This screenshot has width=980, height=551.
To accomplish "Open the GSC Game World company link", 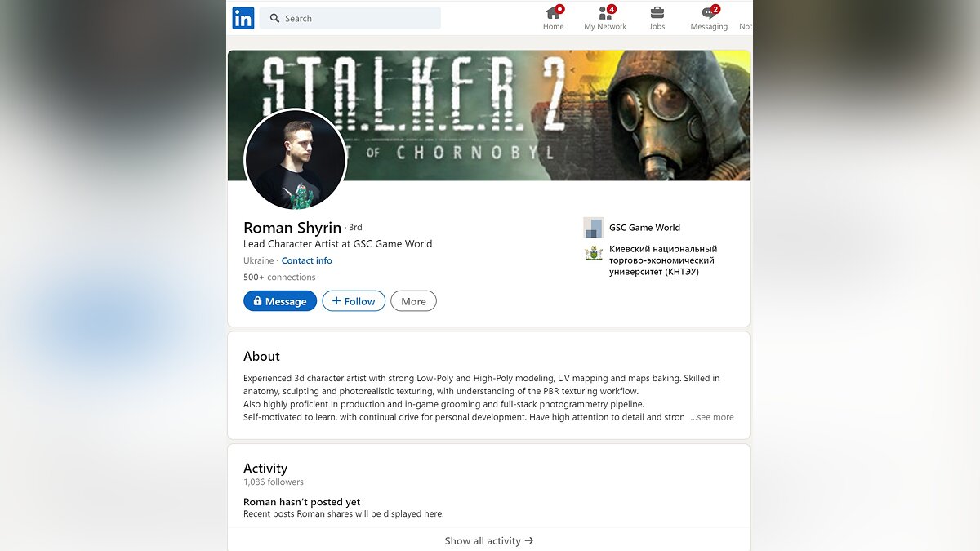I will [x=644, y=228].
